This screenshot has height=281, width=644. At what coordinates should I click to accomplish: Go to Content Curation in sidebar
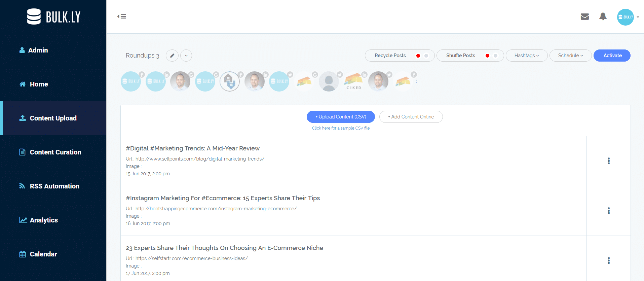[x=55, y=152]
